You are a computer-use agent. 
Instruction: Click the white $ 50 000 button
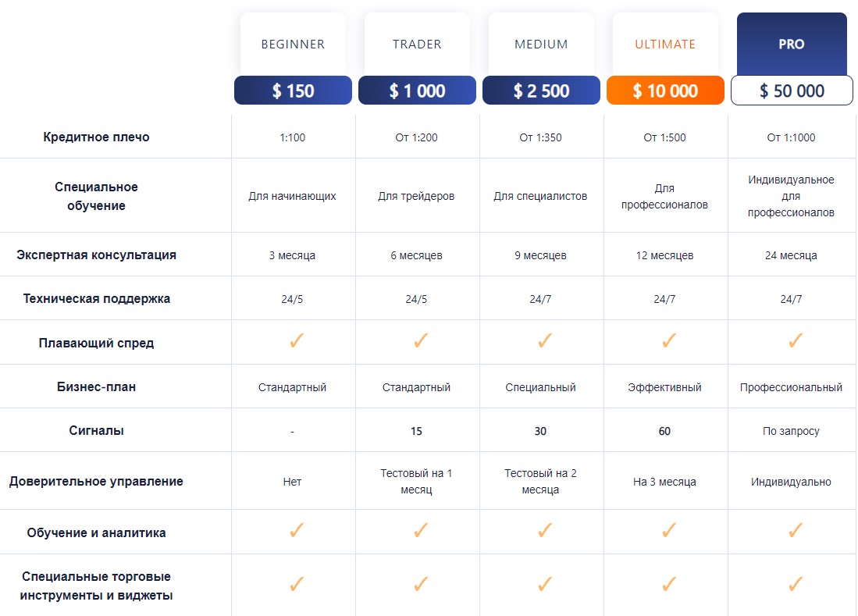pos(792,91)
